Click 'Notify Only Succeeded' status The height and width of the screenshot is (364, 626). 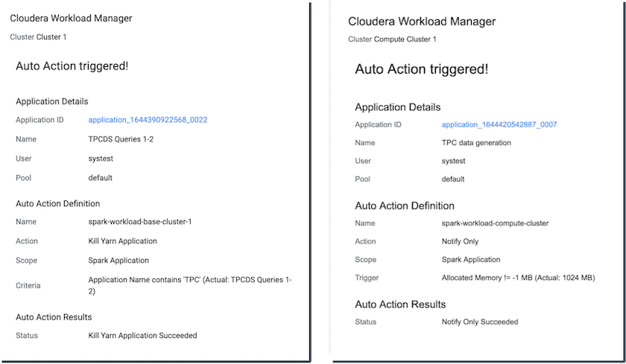(480, 322)
